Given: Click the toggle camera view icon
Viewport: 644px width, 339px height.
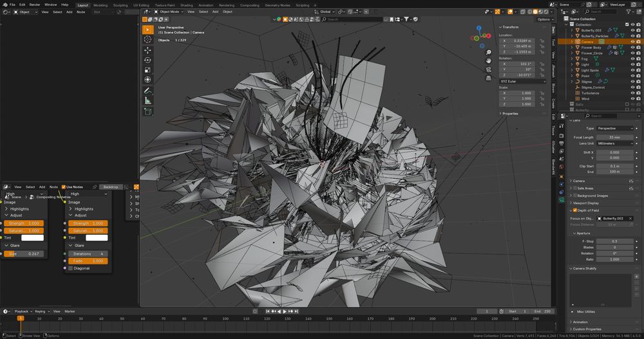Looking at the screenshot, I should (488, 69).
